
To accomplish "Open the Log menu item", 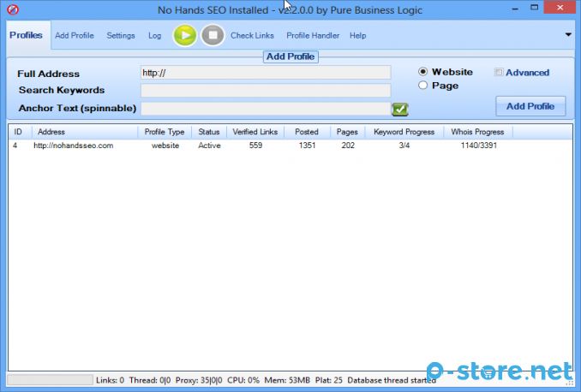I will pyautogui.click(x=154, y=36).
